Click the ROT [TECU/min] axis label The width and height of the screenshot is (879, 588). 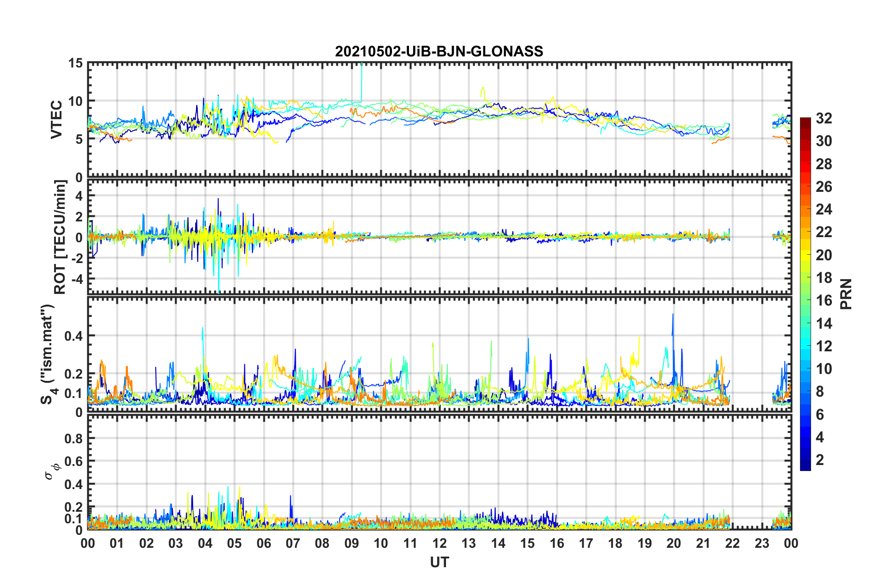coord(60,237)
